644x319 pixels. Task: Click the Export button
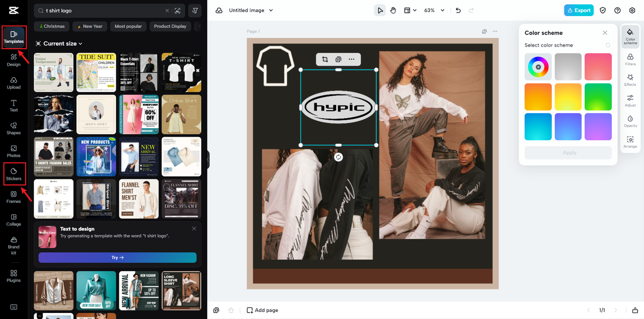point(579,11)
